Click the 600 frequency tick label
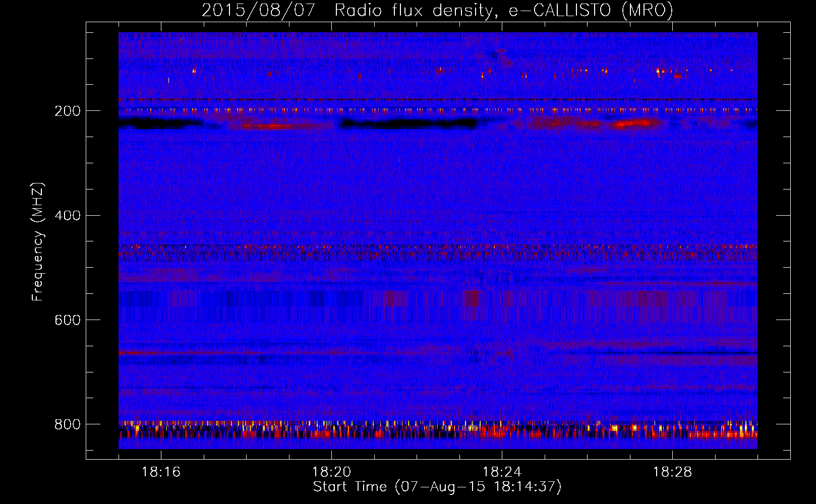 (67, 320)
